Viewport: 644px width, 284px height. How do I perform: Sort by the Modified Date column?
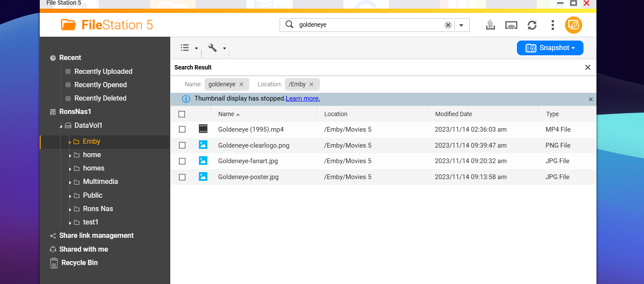click(453, 114)
